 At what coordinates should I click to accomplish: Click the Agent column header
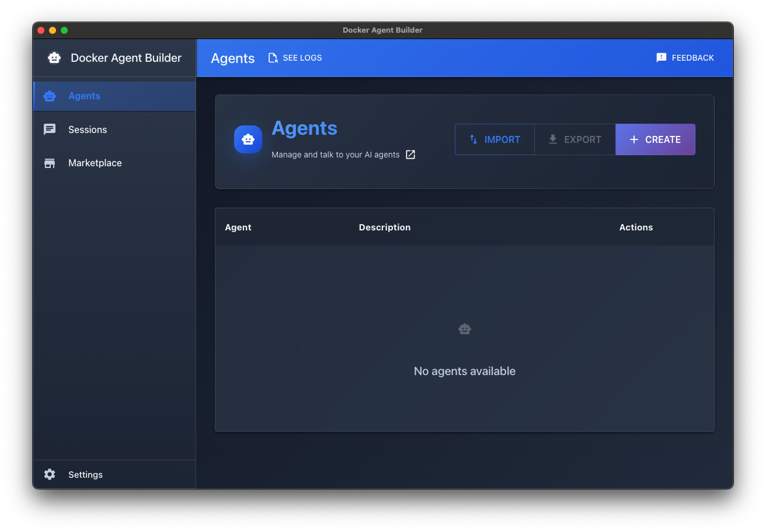pos(238,227)
